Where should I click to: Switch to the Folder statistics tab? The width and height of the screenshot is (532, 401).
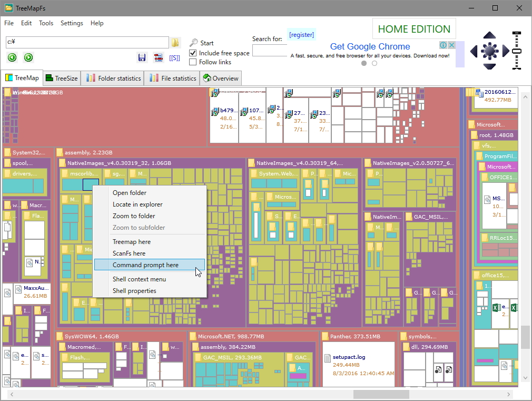tap(113, 78)
